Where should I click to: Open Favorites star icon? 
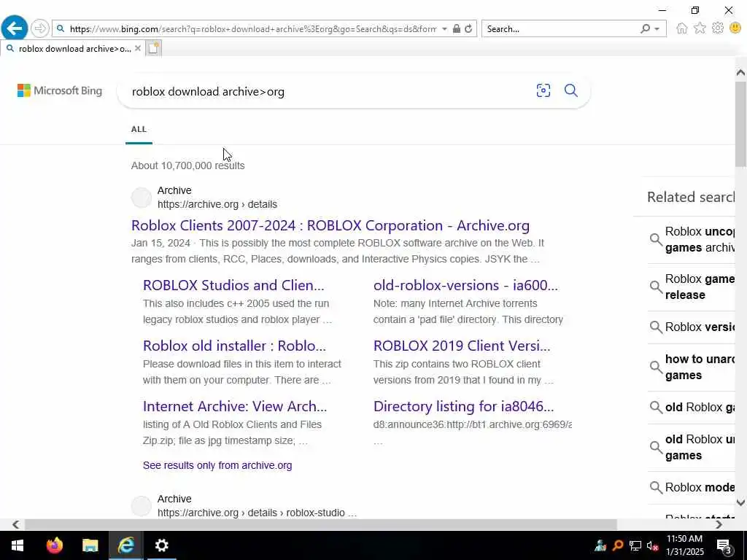coord(700,28)
